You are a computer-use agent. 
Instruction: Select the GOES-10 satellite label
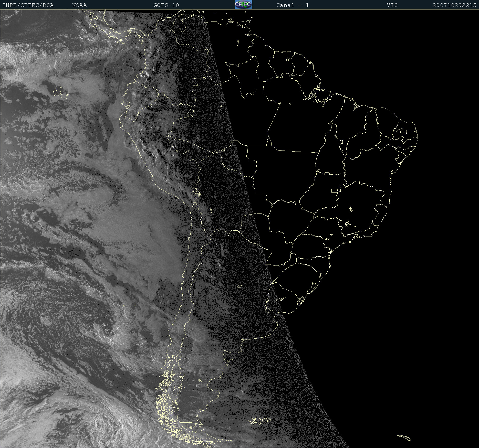166,5
